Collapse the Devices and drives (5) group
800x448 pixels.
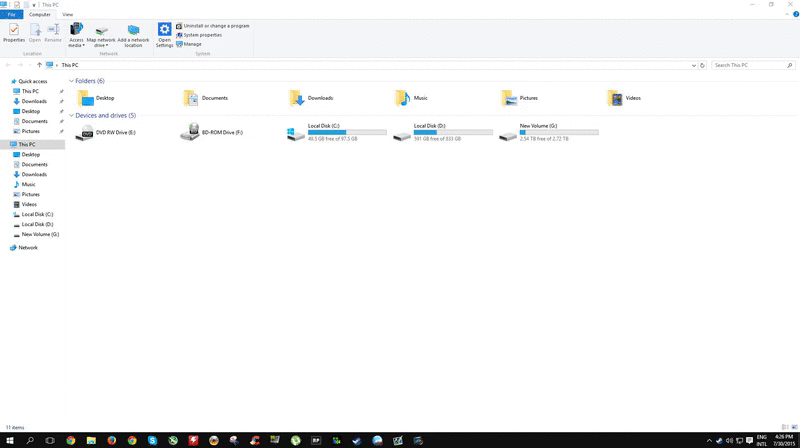pyautogui.click(x=71, y=115)
